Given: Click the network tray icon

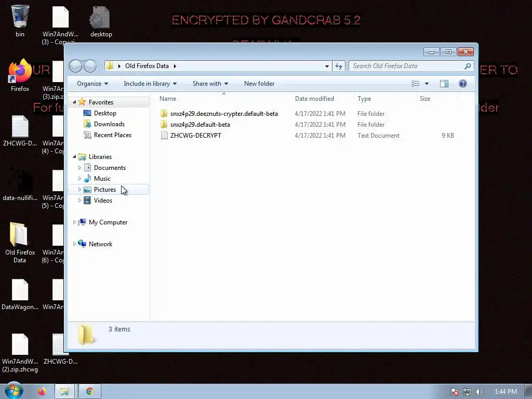Looking at the screenshot, I should (x=467, y=392).
